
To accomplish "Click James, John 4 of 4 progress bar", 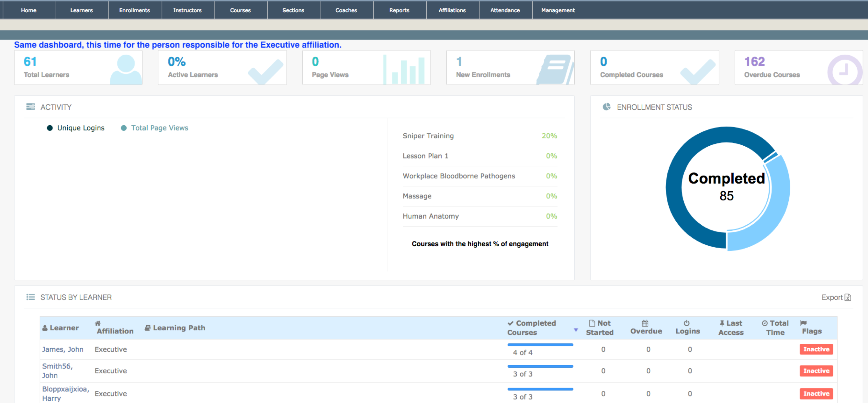I will (x=540, y=345).
